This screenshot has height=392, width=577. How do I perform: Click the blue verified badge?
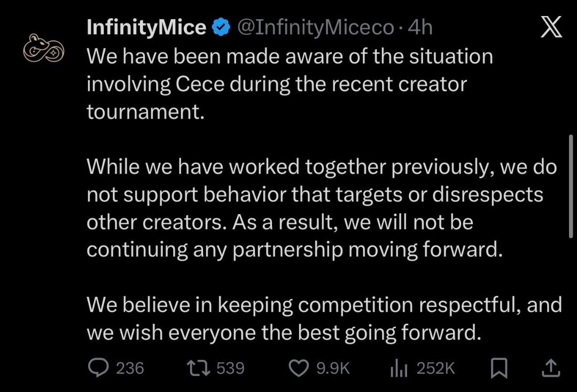(221, 28)
